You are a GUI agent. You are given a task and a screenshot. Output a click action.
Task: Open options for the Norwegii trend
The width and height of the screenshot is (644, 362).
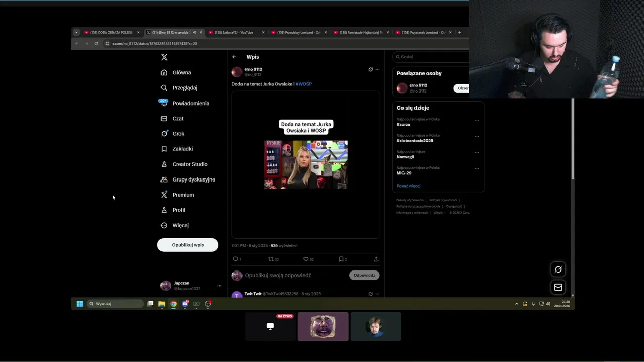477,152
